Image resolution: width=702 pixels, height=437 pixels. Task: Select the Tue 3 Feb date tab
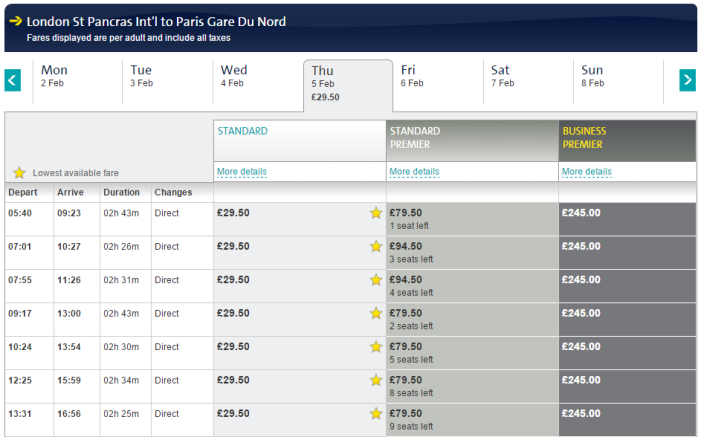pyautogui.click(x=167, y=81)
